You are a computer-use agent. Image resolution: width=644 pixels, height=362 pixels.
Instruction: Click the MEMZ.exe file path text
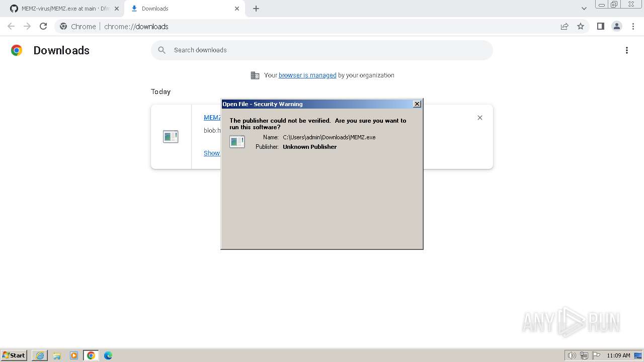[x=329, y=137]
